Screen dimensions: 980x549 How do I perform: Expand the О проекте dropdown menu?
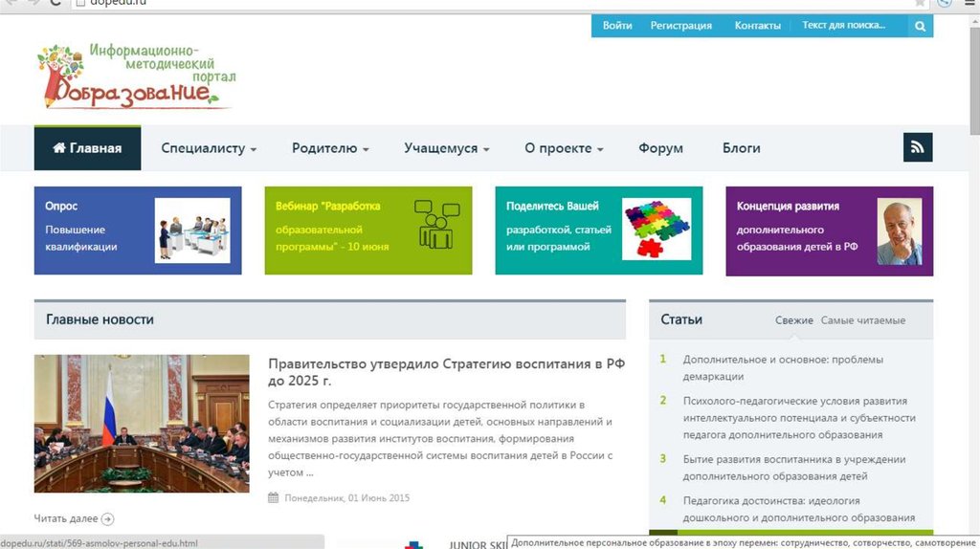click(x=564, y=148)
